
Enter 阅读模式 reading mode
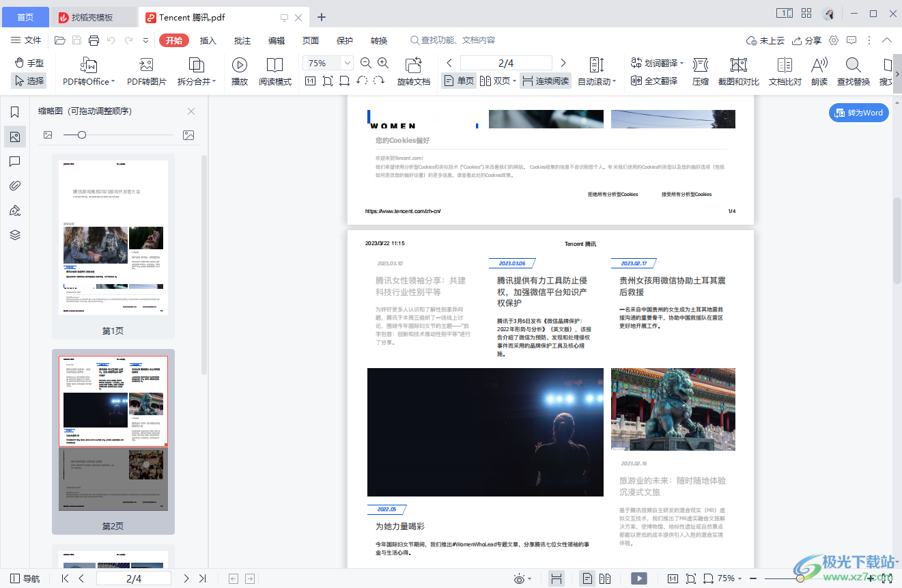tap(274, 72)
